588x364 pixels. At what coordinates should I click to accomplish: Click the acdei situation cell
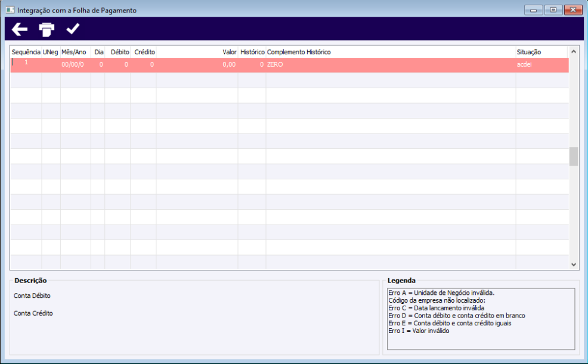[x=542, y=64]
